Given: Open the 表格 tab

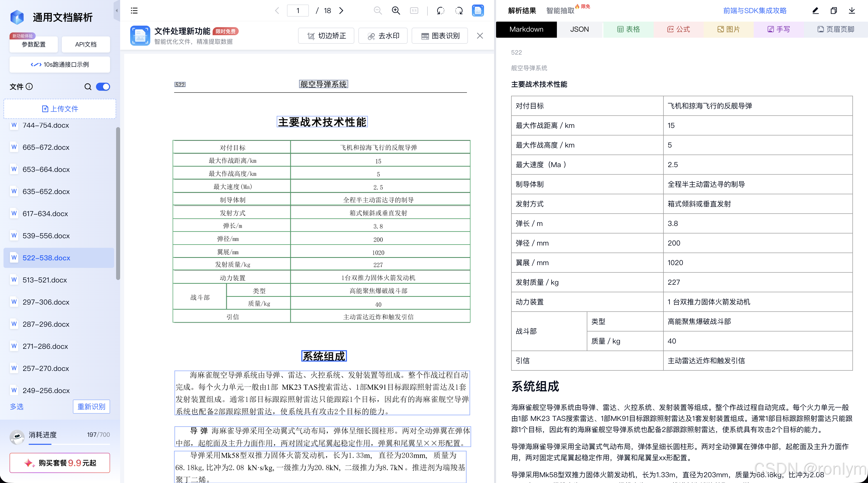Looking at the screenshot, I should coord(629,29).
